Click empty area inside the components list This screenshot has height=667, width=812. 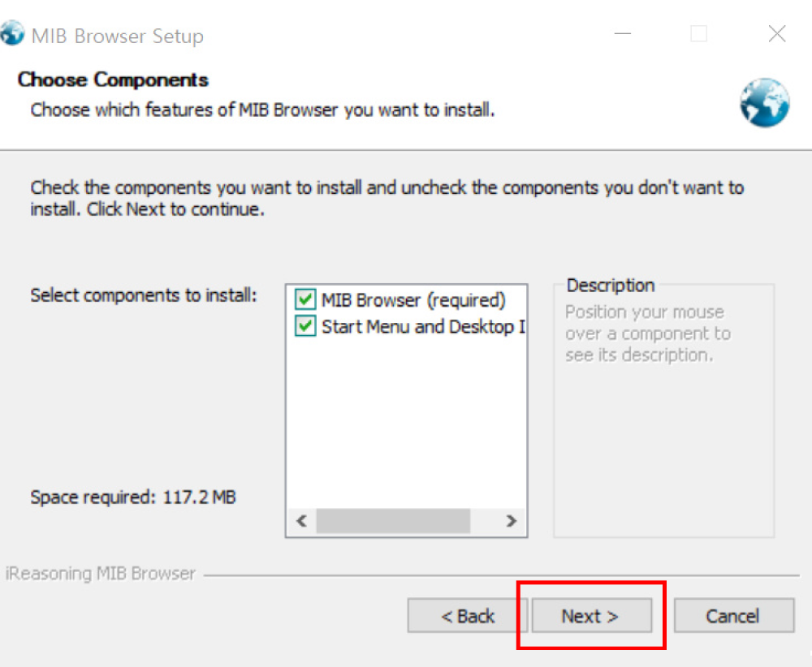(x=406, y=422)
